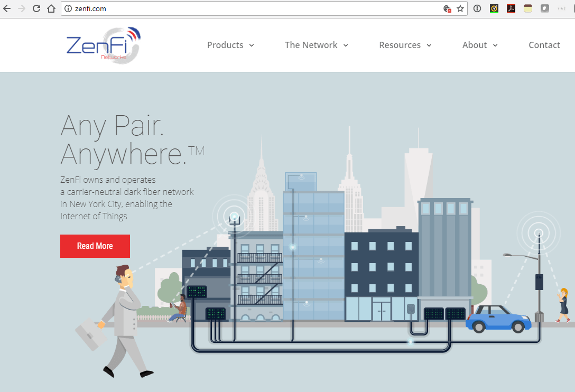Bookmark this page with the star icon

click(x=460, y=8)
